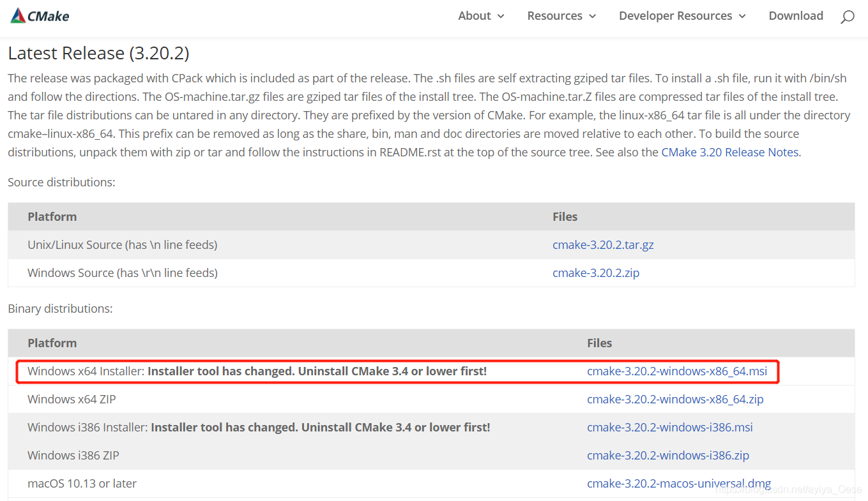Viewport: 868px width, 501px height.
Task: Click the binary table Files header
Action: 599,343
